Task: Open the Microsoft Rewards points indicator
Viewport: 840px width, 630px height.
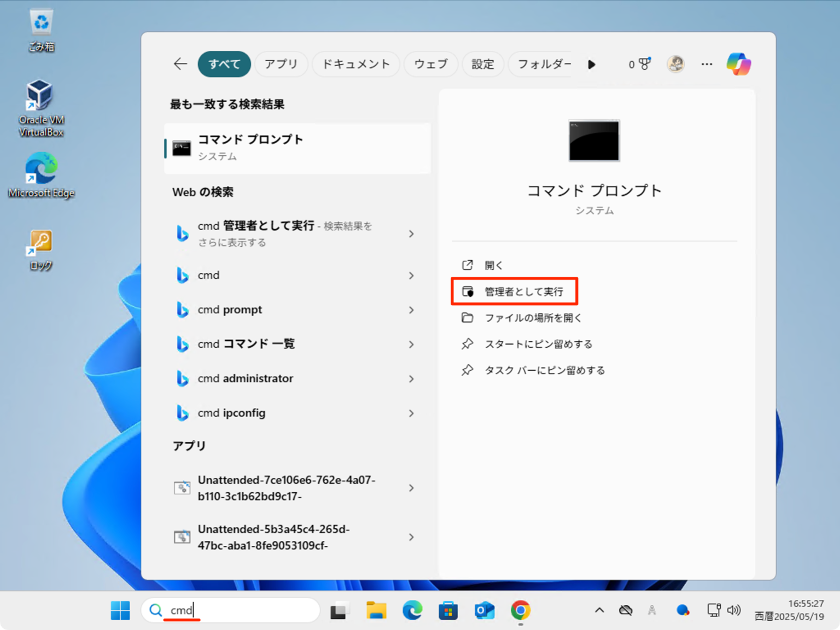Action: [639, 64]
